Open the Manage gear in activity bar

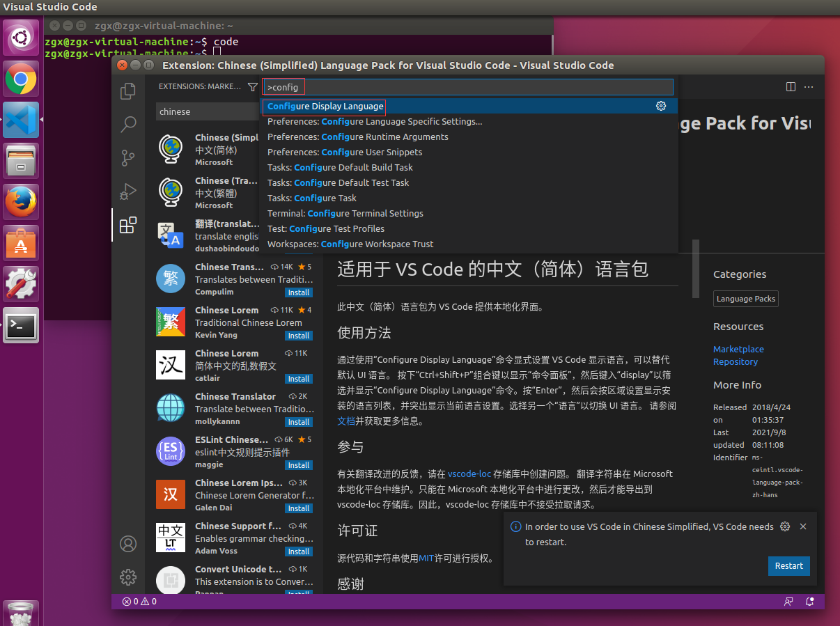click(128, 577)
